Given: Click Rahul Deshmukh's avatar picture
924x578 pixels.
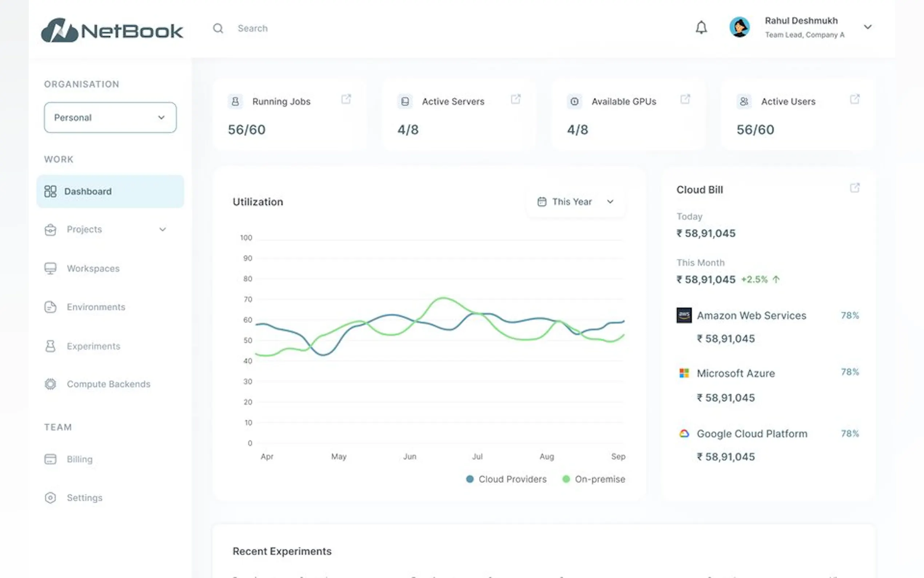Looking at the screenshot, I should point(740,27).
